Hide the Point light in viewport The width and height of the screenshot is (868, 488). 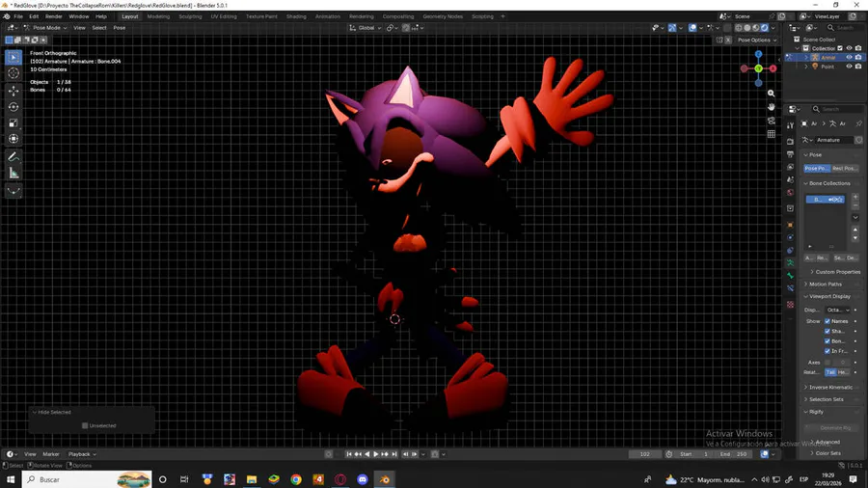coord(849,66)
